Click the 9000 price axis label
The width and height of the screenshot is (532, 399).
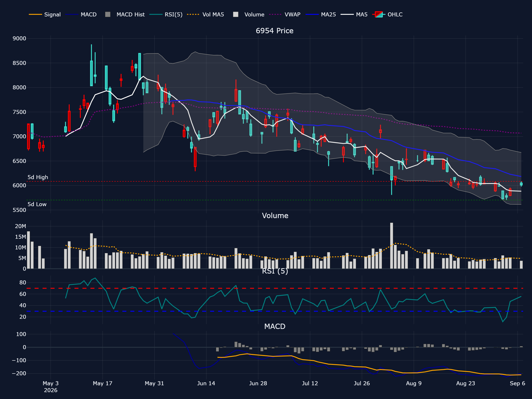19,39
